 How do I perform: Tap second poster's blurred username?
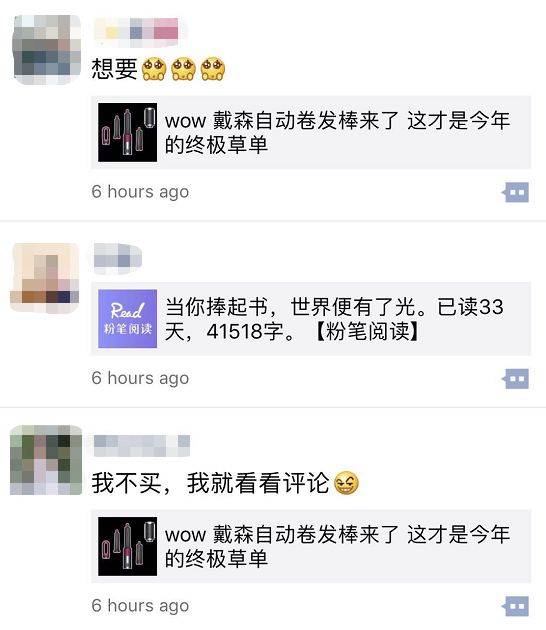[117, 257]
